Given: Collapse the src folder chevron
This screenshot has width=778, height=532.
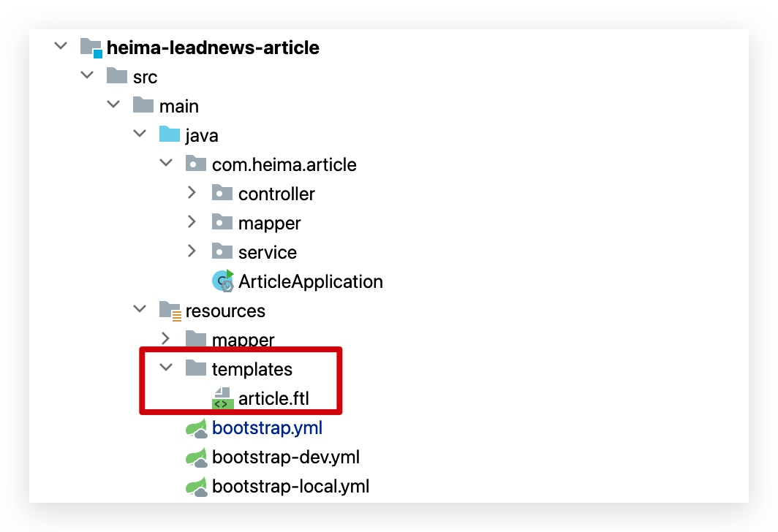Looking at the screenshot, I should pyautogui.click(x=87, y=75).
